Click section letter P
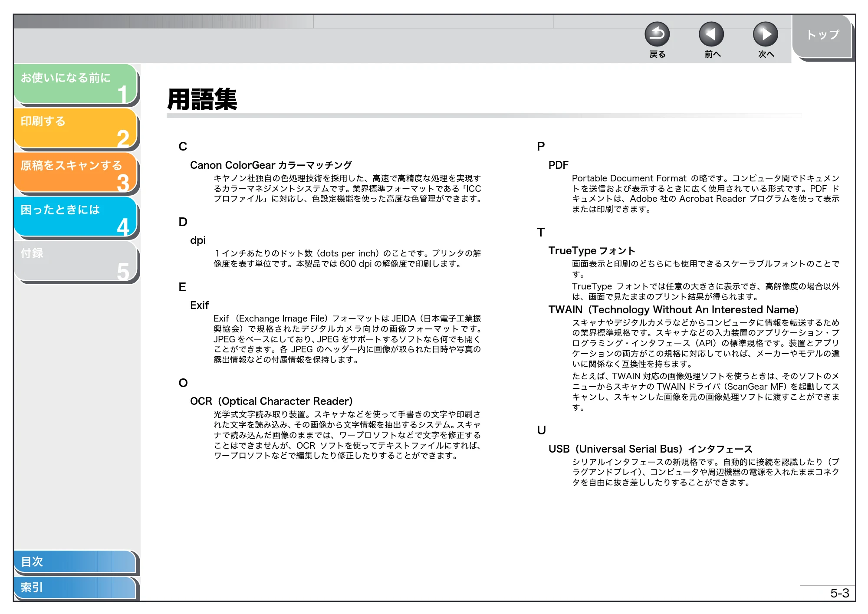 pyautogui.click(x=541, y=147)
